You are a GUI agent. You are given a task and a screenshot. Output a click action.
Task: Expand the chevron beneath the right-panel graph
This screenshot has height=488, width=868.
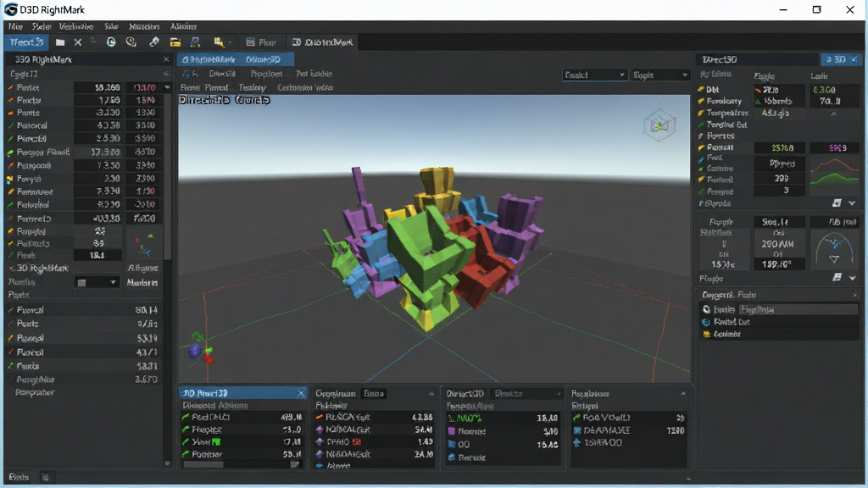[852, 203]
